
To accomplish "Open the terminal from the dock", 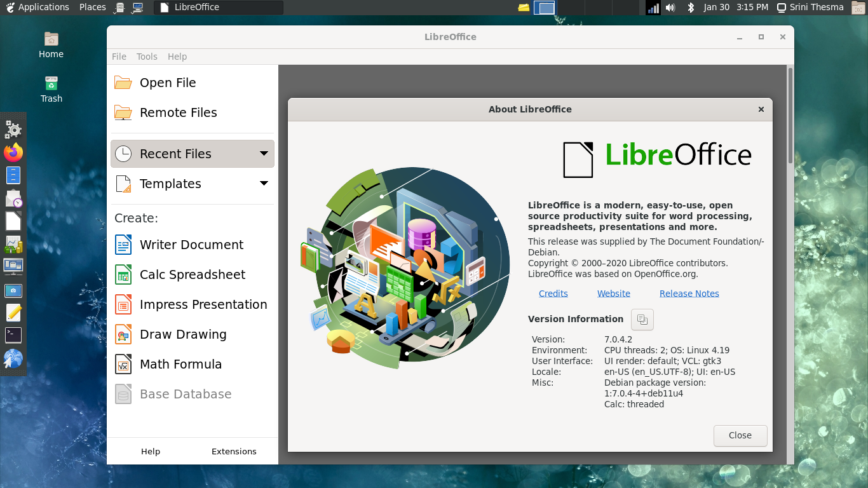I will 13,335.
